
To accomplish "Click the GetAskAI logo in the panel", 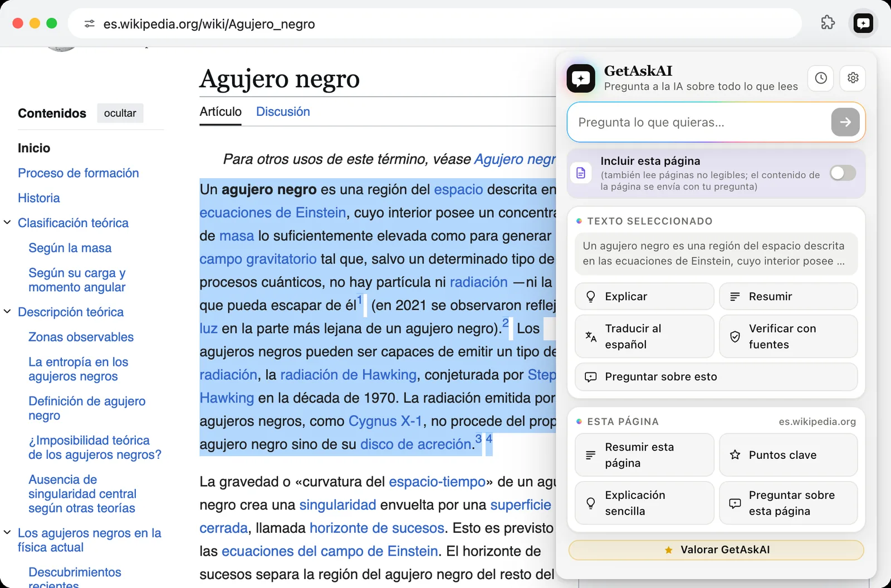I will tap(581, 78).
